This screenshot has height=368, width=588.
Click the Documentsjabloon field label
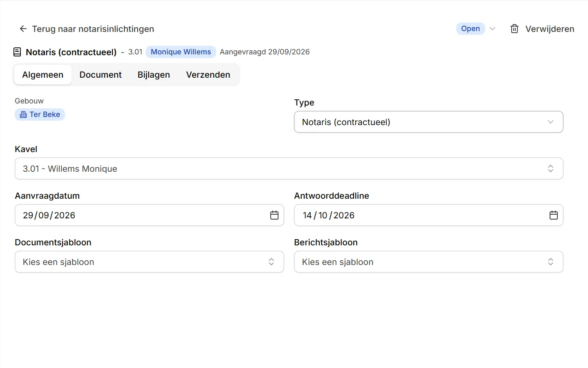click(53, 242)
